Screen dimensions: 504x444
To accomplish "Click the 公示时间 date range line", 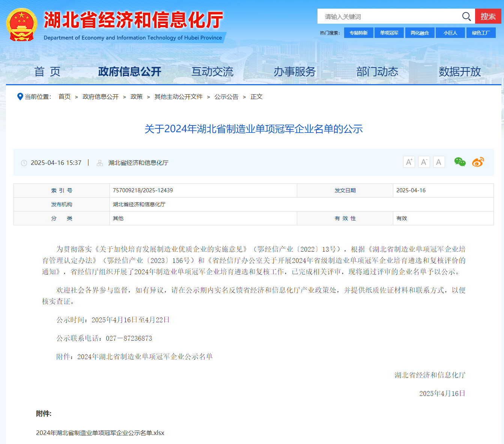I will pyautogui.click(x=113, y=320).
